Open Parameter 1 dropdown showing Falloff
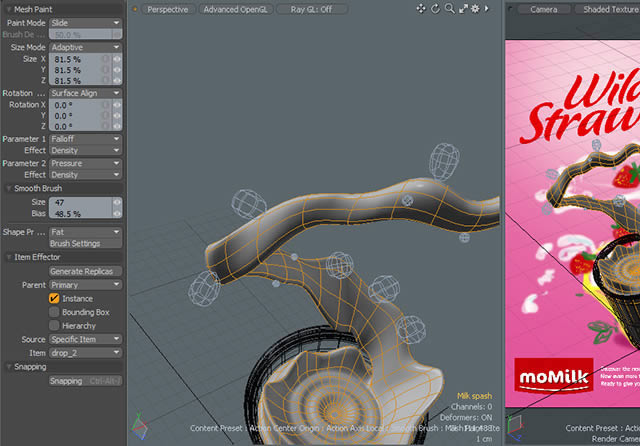This screenshot has width=640, height=446. coord(85,139)
